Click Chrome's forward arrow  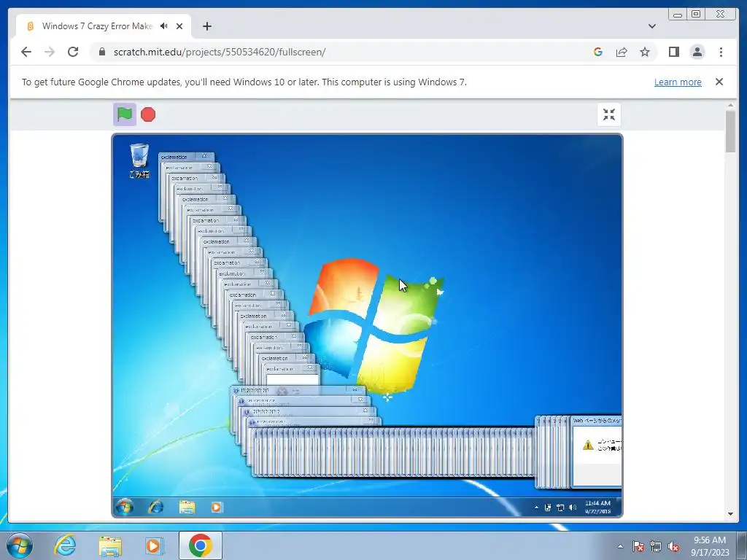50,52
